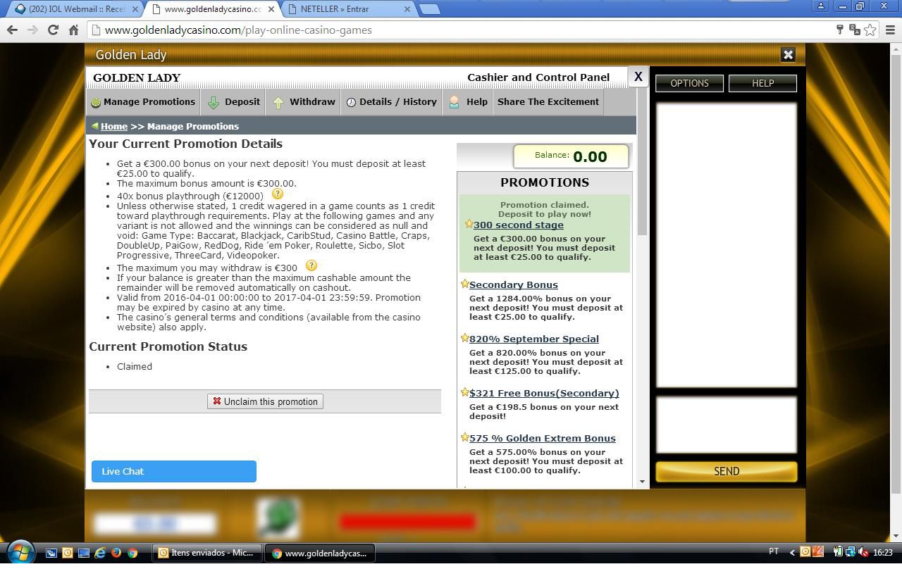This screenshot has width=902, height=588.
Task: Click the star beside 820% September Special
Action: point(464,338)
